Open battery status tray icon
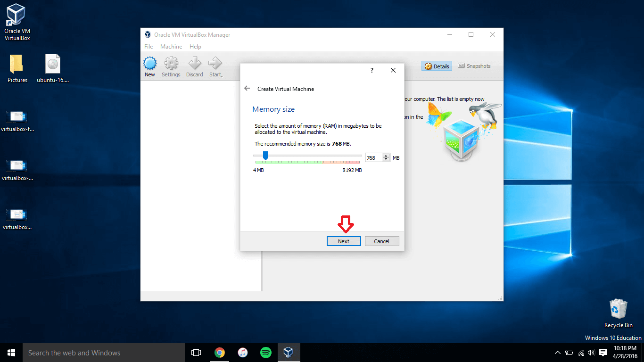Viewport: 644px width, 362px height. 569,353
